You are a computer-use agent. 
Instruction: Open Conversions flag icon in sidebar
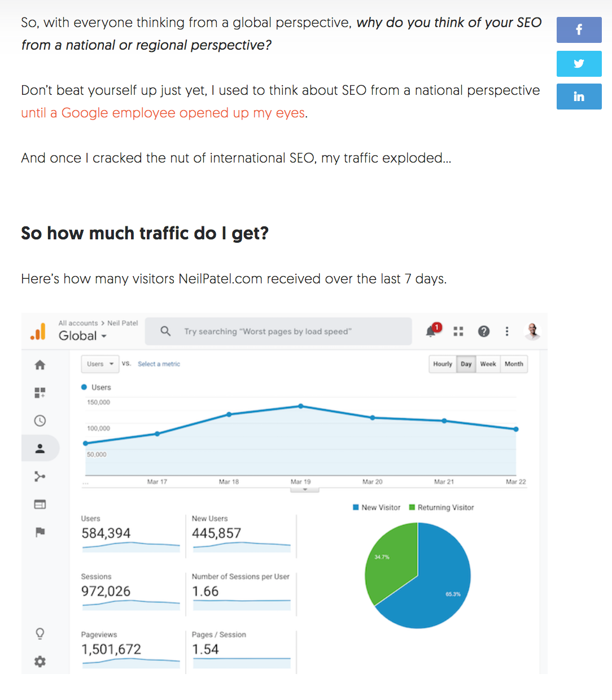point(40,532)
